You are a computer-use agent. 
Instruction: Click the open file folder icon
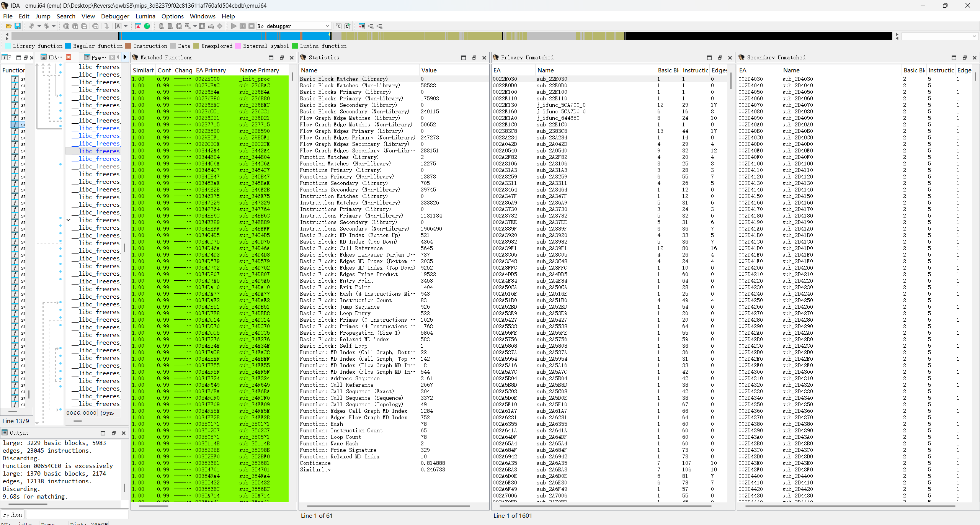click(8, 26)
